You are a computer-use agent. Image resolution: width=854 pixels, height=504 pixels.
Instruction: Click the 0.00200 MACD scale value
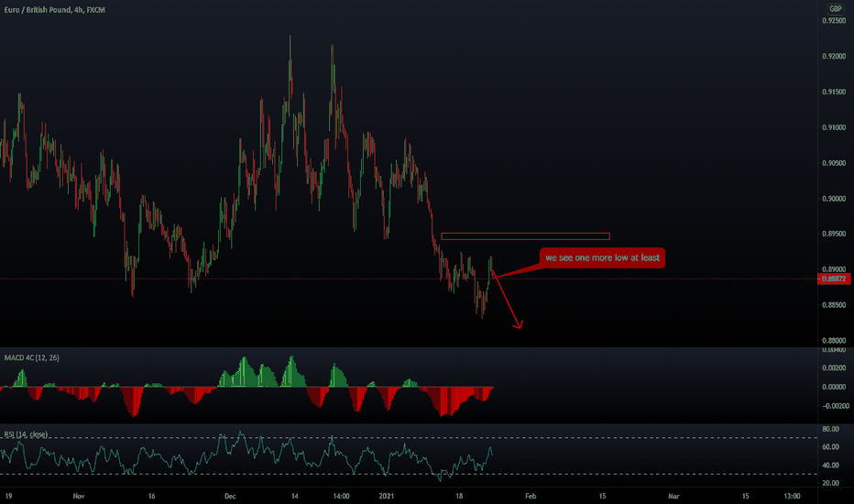[x=834, y=367]
